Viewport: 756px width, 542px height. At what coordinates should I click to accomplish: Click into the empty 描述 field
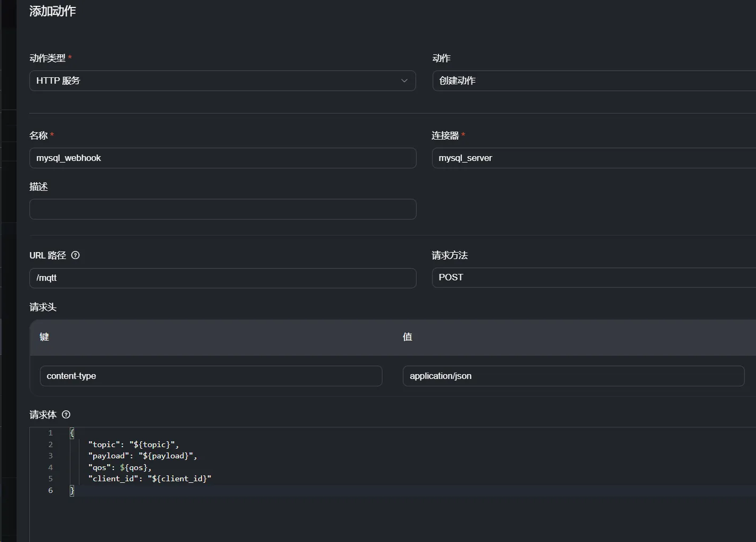(x=223, y=209)
